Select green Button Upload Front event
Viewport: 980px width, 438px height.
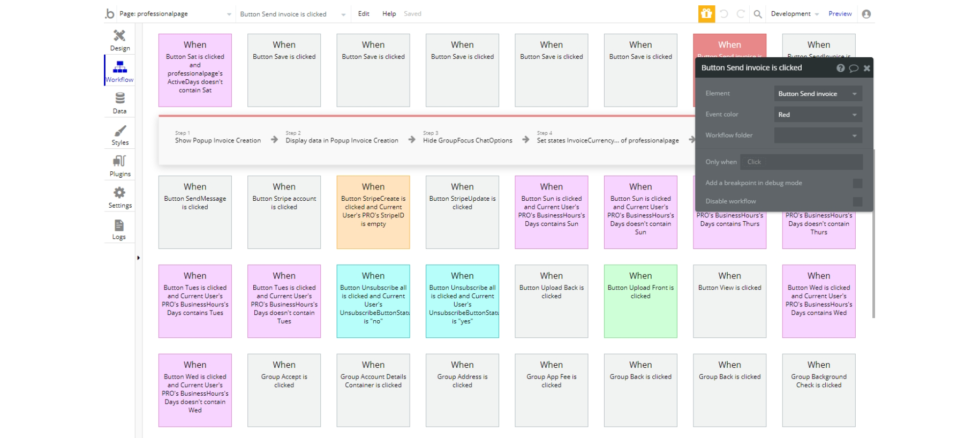(x=640, y=301)
